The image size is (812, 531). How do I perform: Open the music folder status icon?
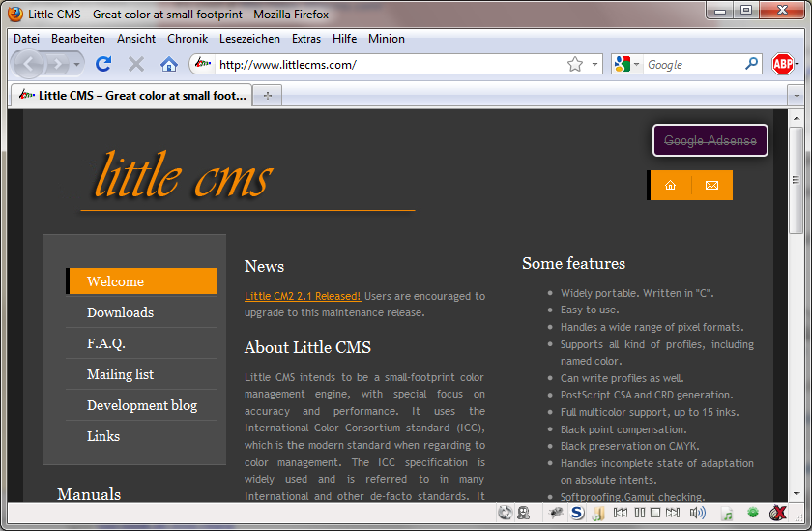click(x=598, y=513)
